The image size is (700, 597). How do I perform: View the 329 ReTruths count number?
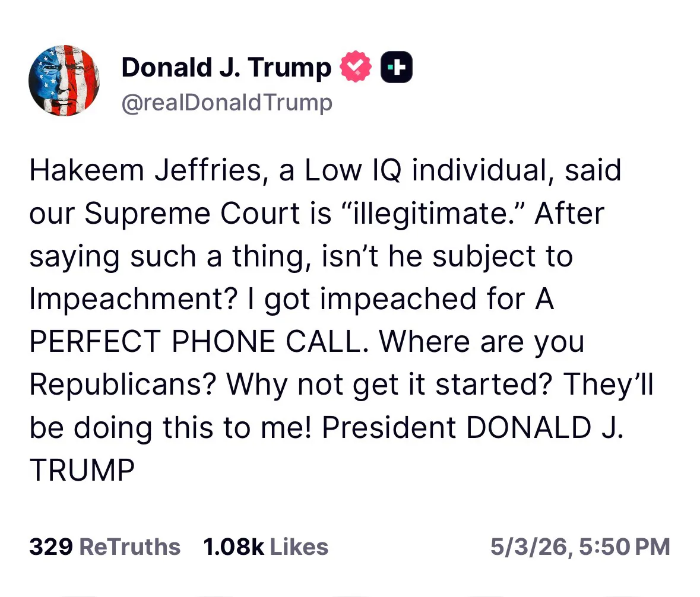click(x=51, y=547)
